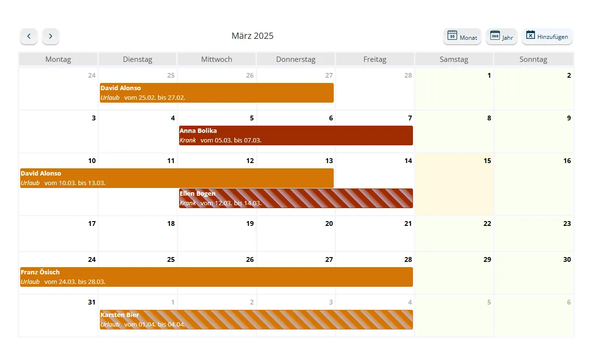This screenshot has width=594, height=364.
Task: Click Hinzufügen to add an entry
Action: coord(547,36)
